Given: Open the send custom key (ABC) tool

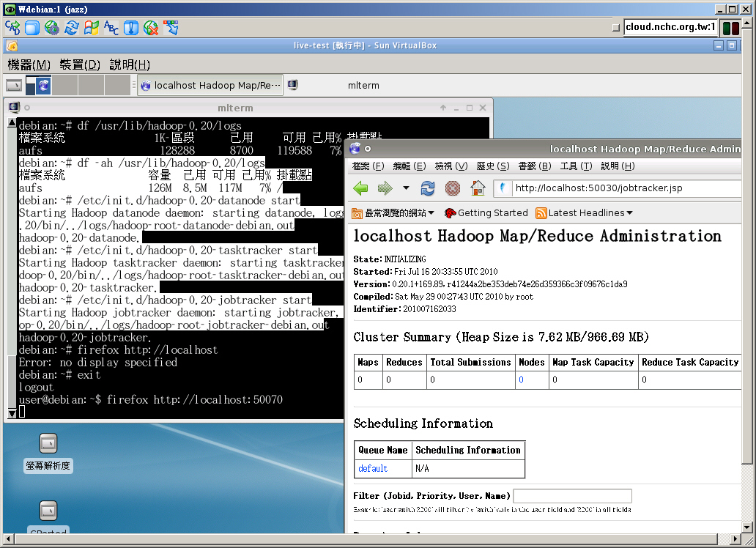Looking at the screenshot, I should pyautogui.click(x=111, y=28).
